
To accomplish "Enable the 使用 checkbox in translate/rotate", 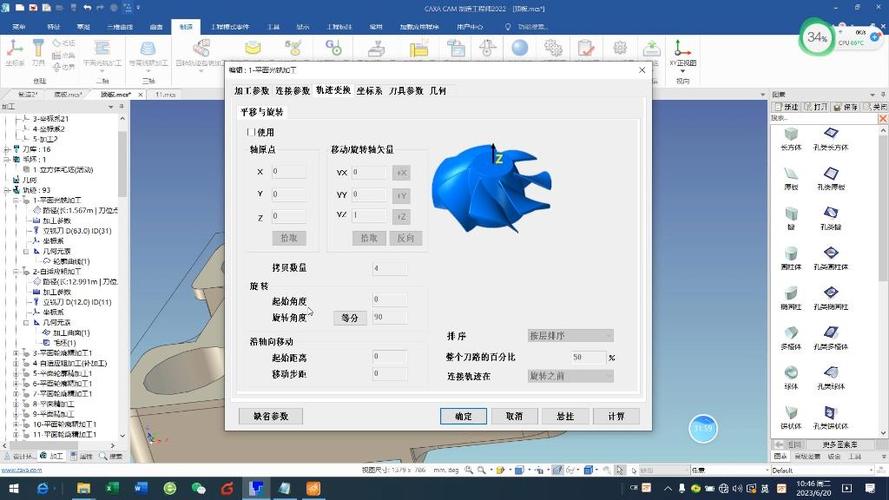I will 251,132.
